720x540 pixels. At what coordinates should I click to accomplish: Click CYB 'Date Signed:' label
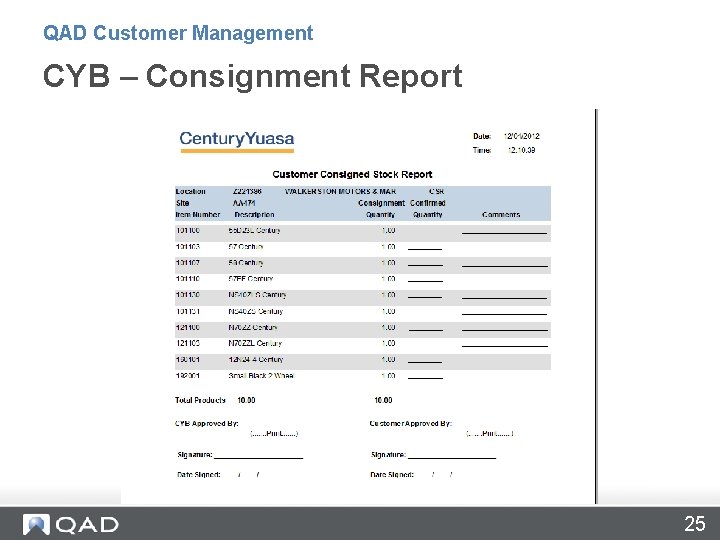tap(199, 475)
